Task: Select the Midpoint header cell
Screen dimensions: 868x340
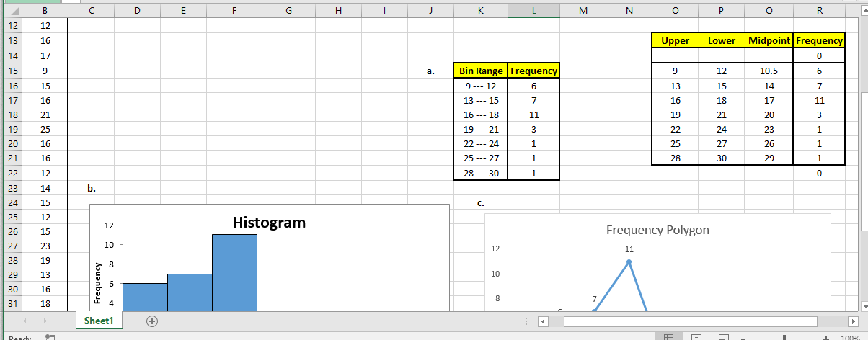Action: coord(769,40)
